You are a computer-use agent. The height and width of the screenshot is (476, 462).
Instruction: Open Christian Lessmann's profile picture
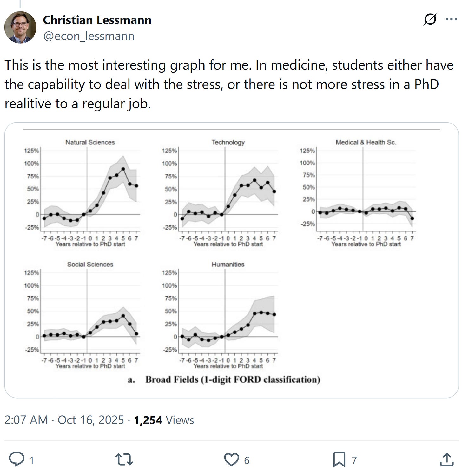click(x=20, y=27)
